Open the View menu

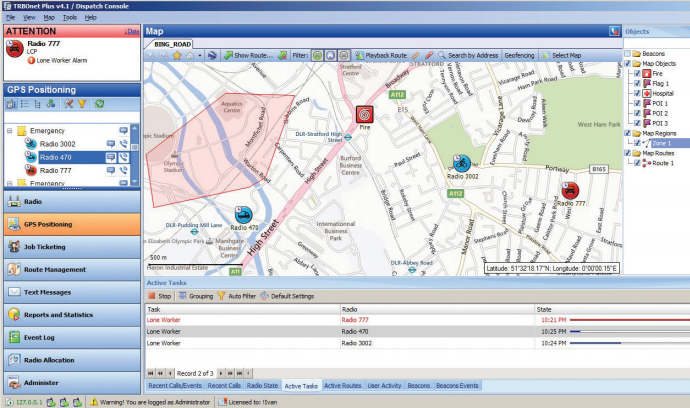point(29,18)
